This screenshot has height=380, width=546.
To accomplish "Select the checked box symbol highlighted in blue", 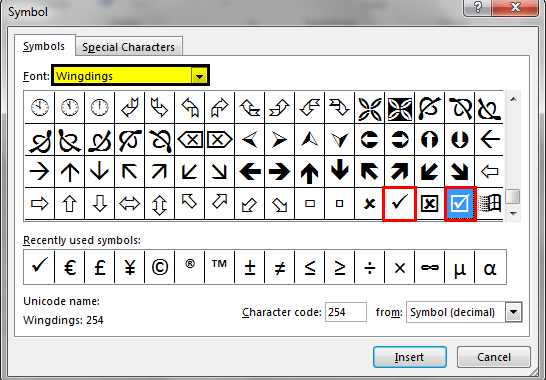I will [x=460, y=204].
